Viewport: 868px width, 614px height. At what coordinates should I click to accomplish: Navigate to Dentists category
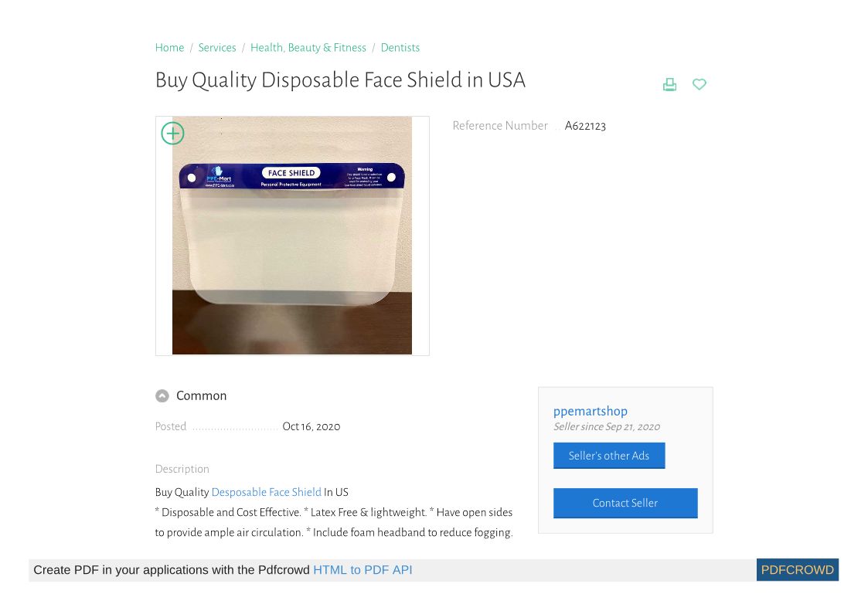(x=400, y=48)
